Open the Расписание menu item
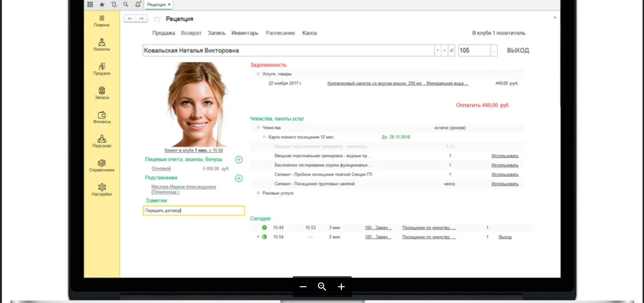Viewport: 644px width, 303px height. point(280,33)
